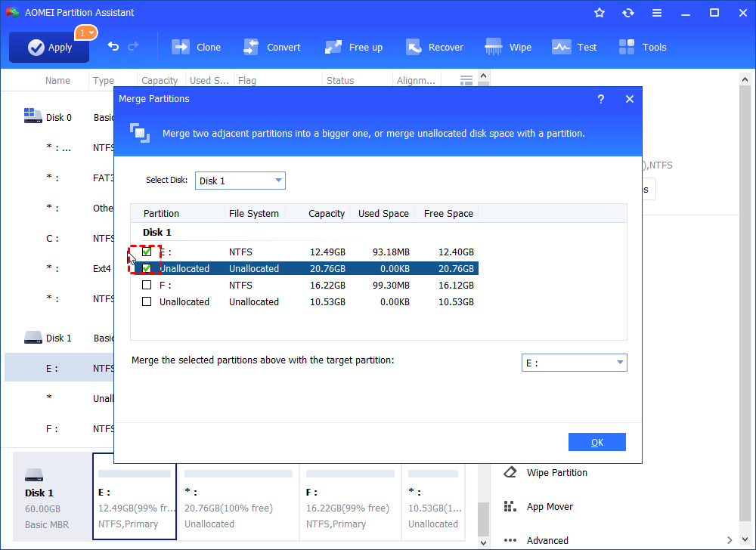
Task: Click the pending operations badge showing 1
Action: tap(86, 32)
